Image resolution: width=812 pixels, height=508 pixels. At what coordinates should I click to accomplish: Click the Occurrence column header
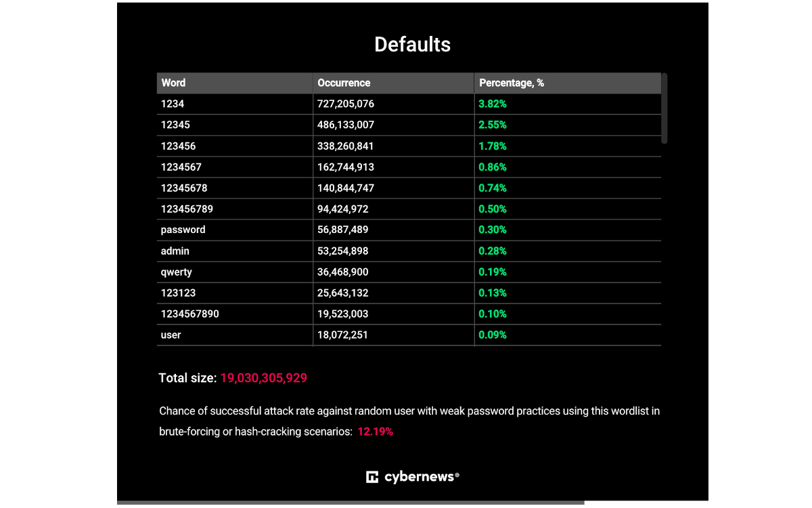tap(344, 83)
